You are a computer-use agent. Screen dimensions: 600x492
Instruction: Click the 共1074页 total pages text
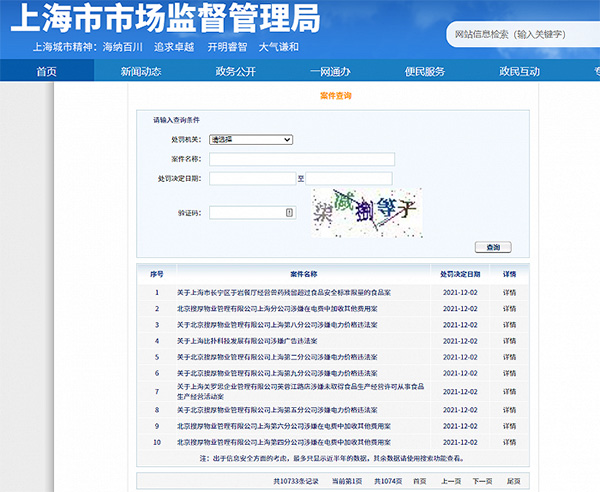coord(388,481)
